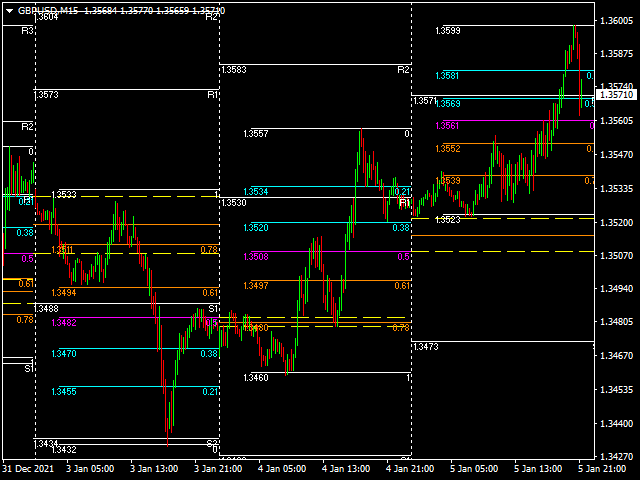Click the GBPUSD,M15 chart title text
Image resolution: width=640 pixels, height=480 pixels.
pyautogui.click(x=50, y=10)
